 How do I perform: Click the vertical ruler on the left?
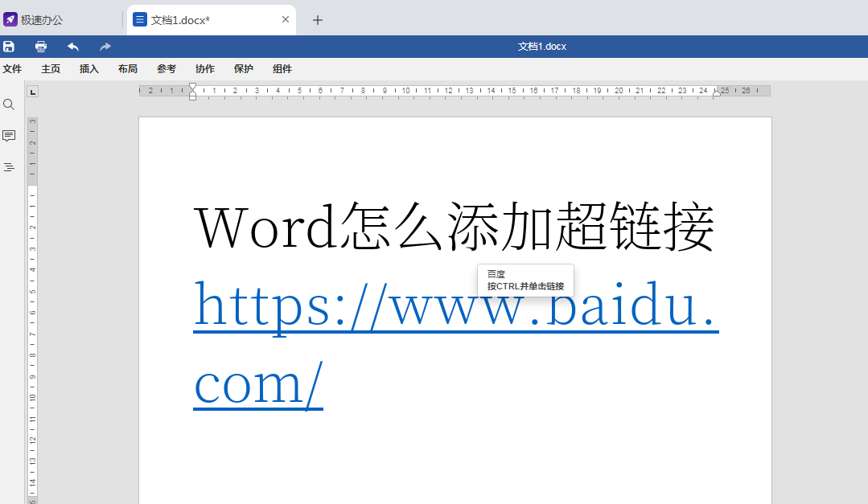click(x=33, y=309)
